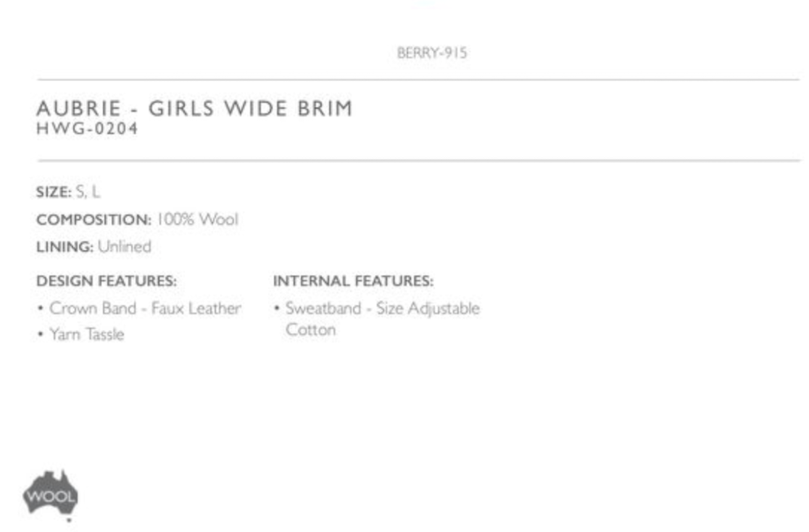Click the small dot beneath the Wool logo

coord(69,520)
